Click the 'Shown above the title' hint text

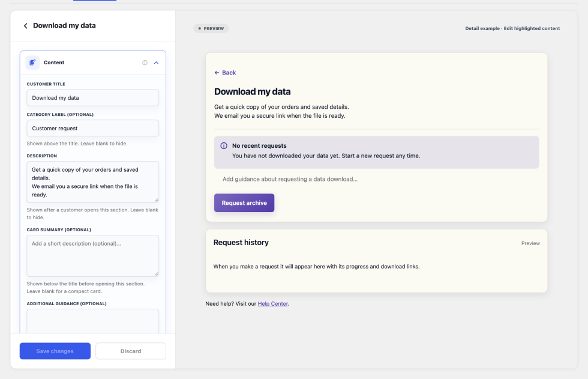[x=77, y=144]
